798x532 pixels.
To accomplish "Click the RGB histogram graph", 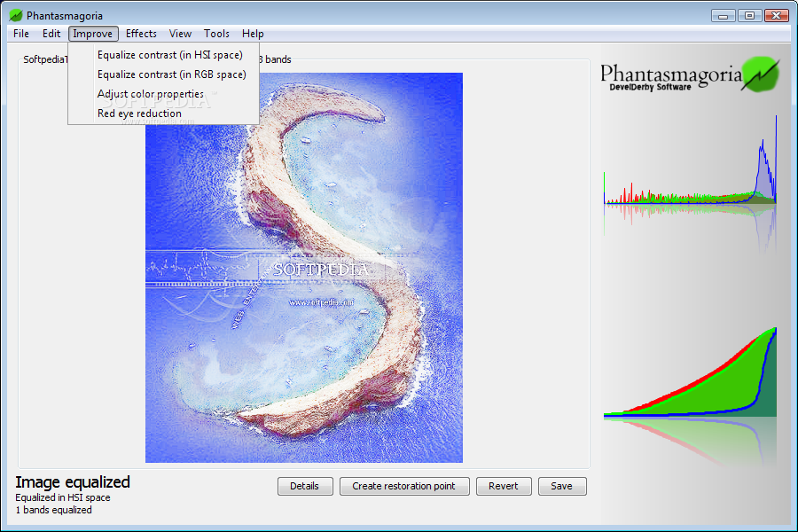I will 690,160.
